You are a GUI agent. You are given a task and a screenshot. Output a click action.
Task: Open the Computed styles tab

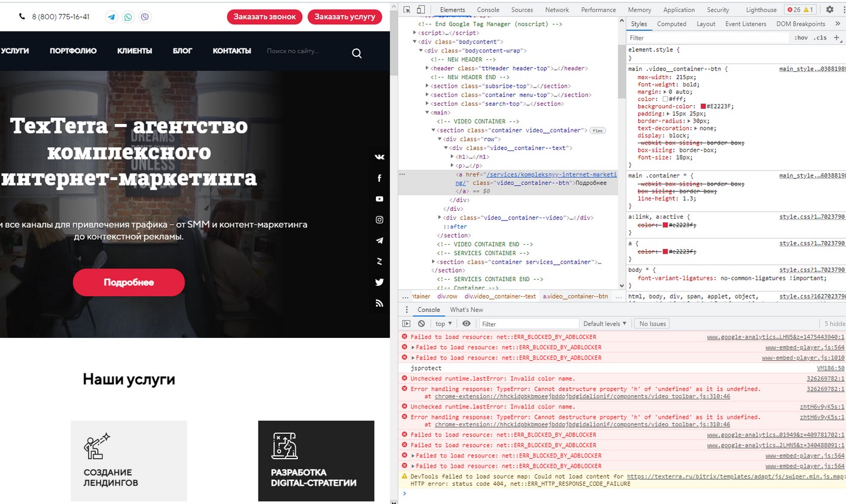coord(671,24)
